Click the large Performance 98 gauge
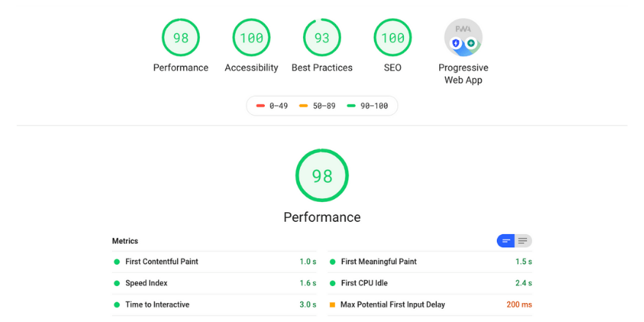The width and height of the screenshot is (644, 322). pyautogui.click(x=322, y=176)
